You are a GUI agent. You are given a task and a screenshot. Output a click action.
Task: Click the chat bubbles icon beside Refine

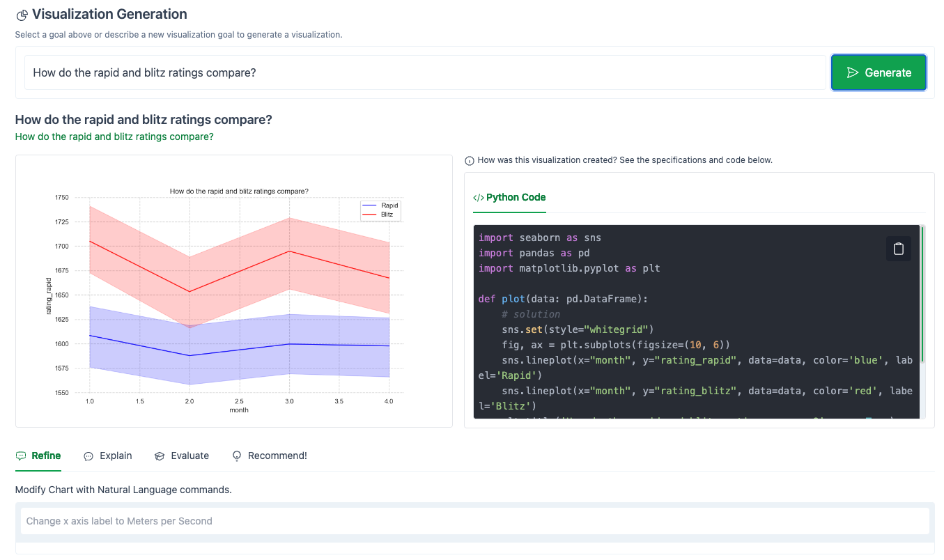(20, 455)
